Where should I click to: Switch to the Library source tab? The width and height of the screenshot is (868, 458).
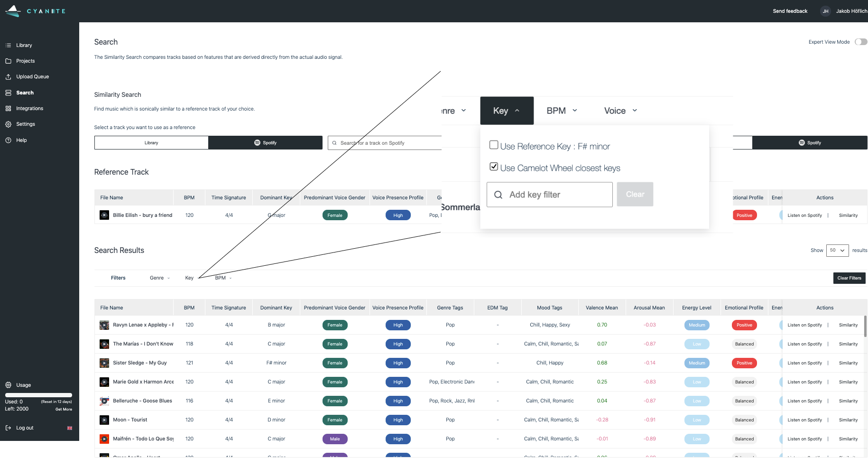(x=151, y=143)
